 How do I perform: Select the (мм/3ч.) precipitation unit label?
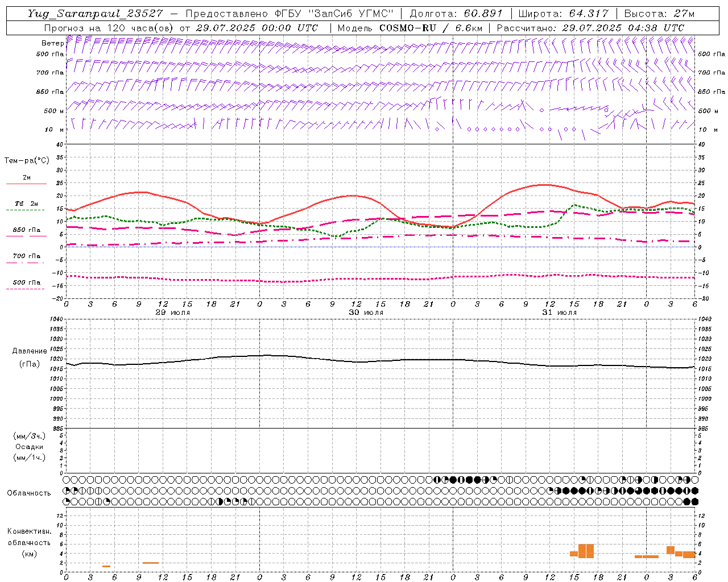pyautogui.click(x=30, y=436)
